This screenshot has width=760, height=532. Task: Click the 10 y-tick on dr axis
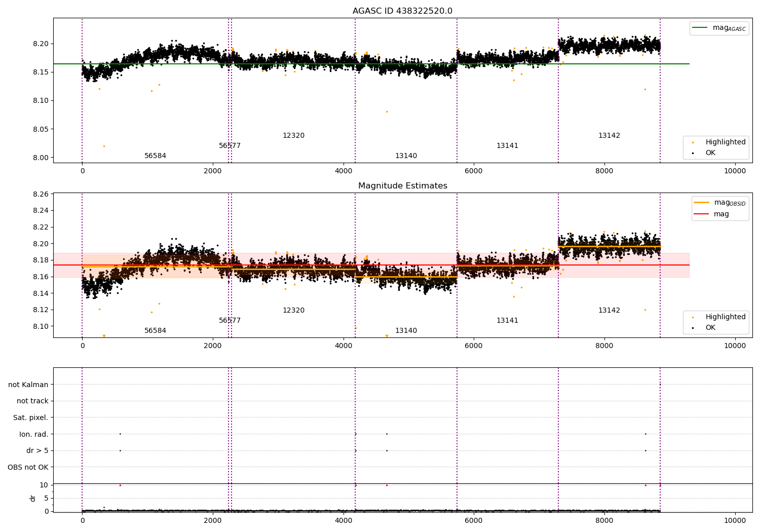tap(44, 485)
